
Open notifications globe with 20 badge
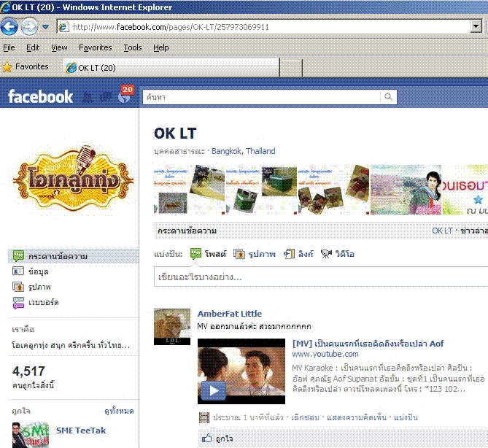tap(124, 97)
